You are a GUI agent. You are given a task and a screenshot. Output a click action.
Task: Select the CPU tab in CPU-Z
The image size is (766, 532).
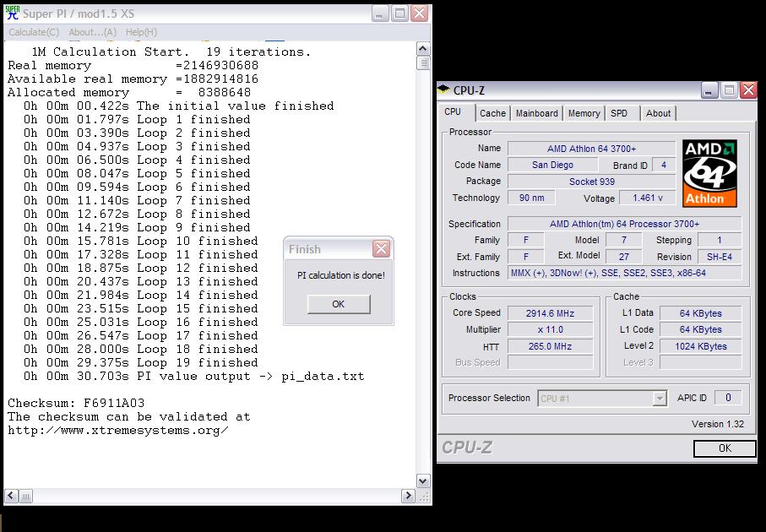coord(453,111)
